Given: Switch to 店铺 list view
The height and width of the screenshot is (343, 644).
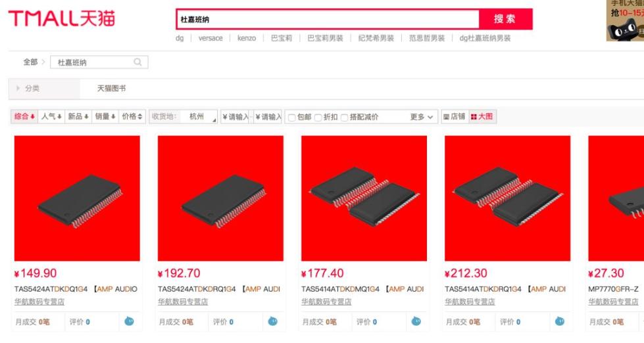Looking at the screenshot, I should tap(455, 116).
